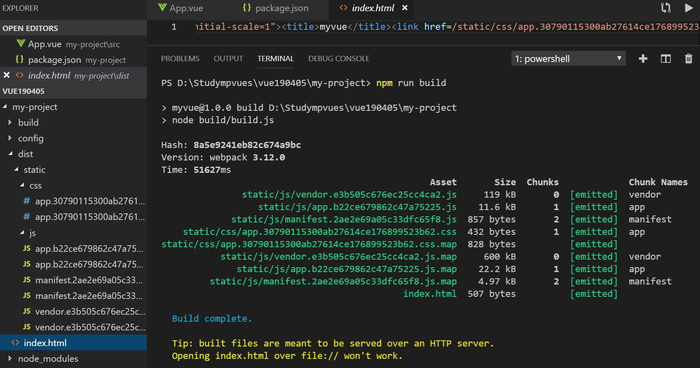Click the Tip about HTTP server text
Viewport: 700px width, 368px height.
tap(333, 343)
